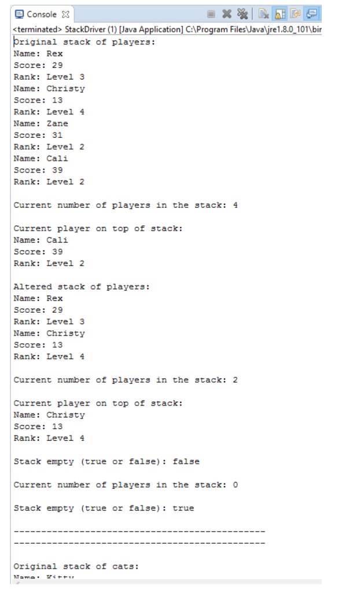The width and height of the screenshot is (364, 593).
Task: Clear the console output
Action: [263, 14]
